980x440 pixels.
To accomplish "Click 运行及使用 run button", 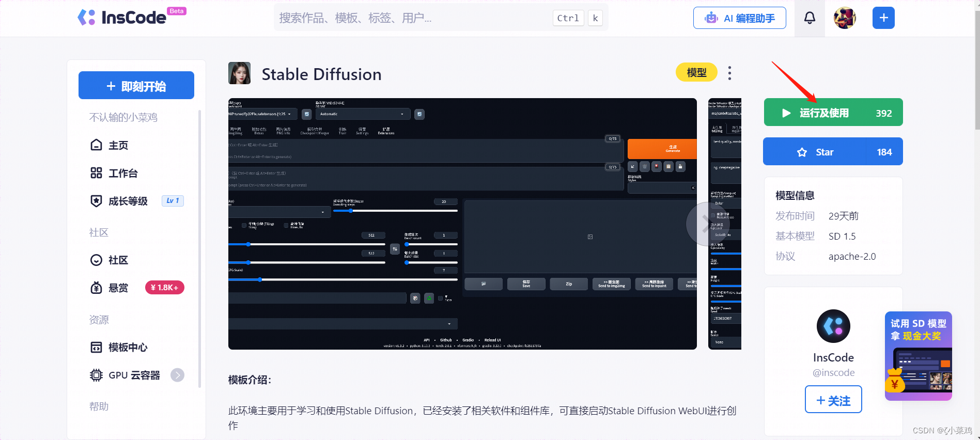I will pos(833,113).
